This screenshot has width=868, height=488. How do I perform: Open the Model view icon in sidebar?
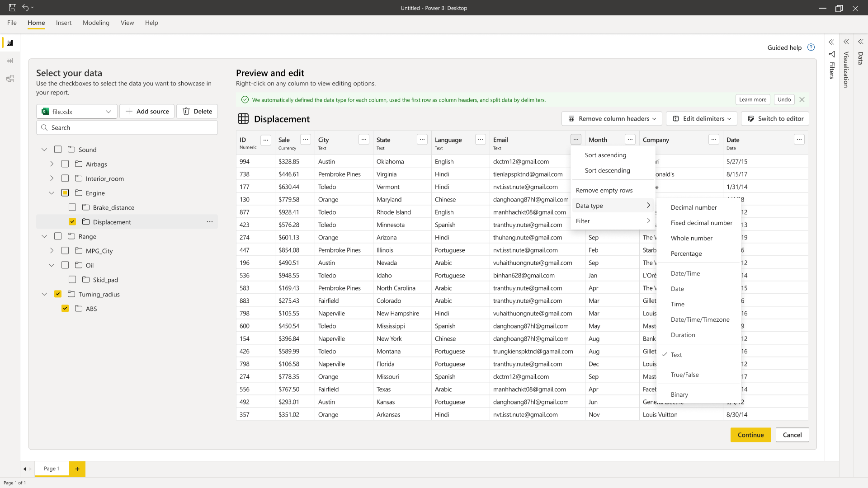pyautogui.click(x=10, y=79)
